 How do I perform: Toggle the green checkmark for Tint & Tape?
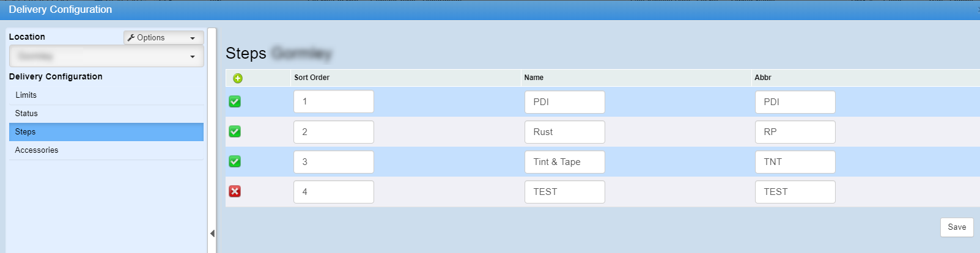(x=235, y=161)
